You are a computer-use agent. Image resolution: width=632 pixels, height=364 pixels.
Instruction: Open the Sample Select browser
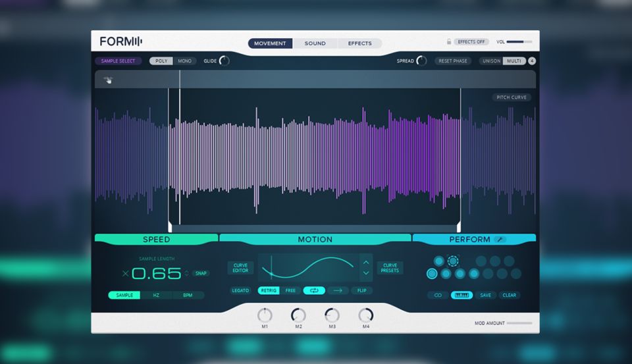pyautogui.click(x=118, y=61)
